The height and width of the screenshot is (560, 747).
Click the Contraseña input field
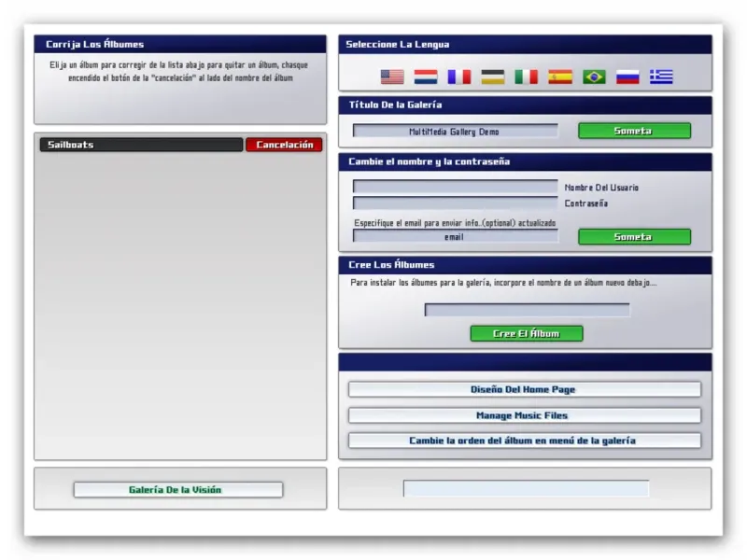(x=455, y=203)
